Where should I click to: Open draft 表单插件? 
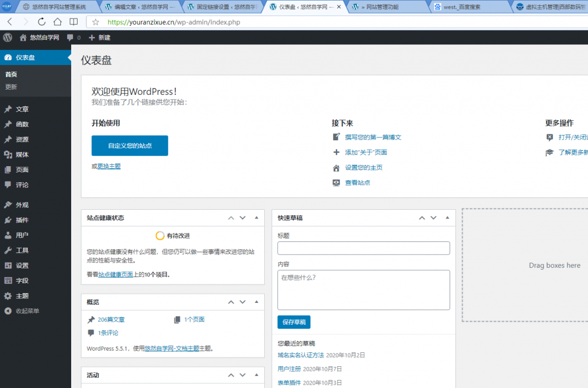click(x=289, y=383)
